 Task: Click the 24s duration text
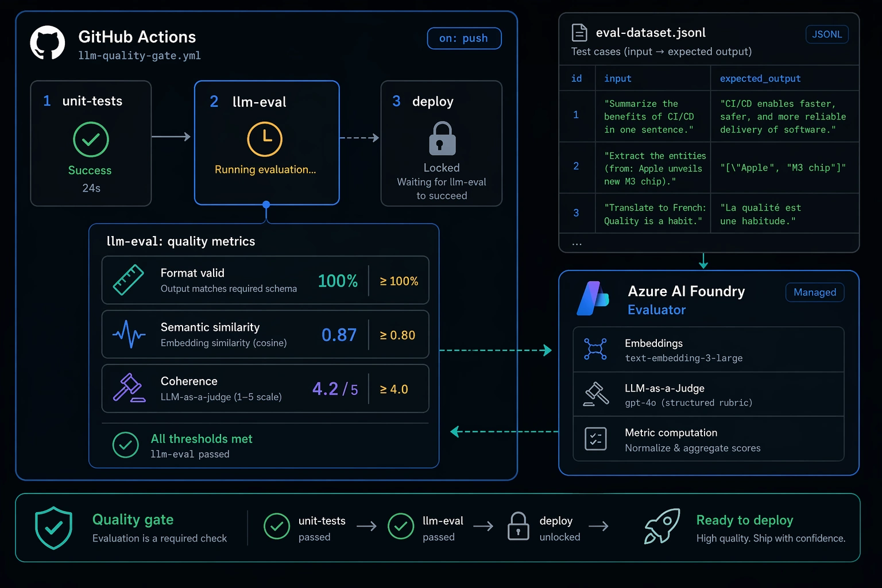(91, 188)
